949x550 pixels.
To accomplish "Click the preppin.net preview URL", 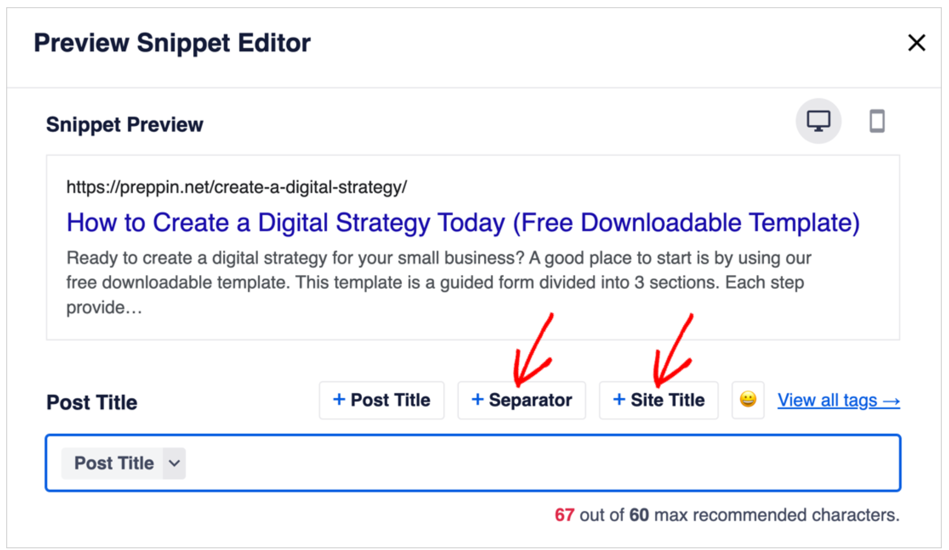I will click(x=237, y=187).
